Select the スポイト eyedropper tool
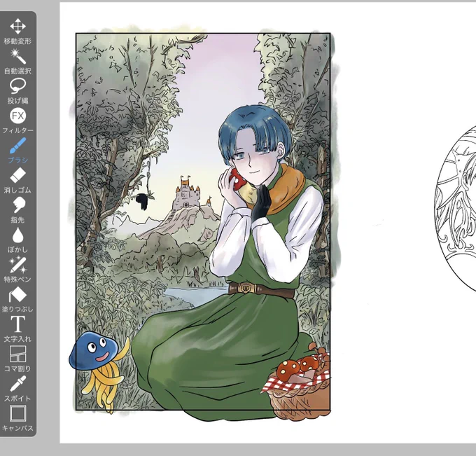Screen dimensions: 476x456 point(17,389)
